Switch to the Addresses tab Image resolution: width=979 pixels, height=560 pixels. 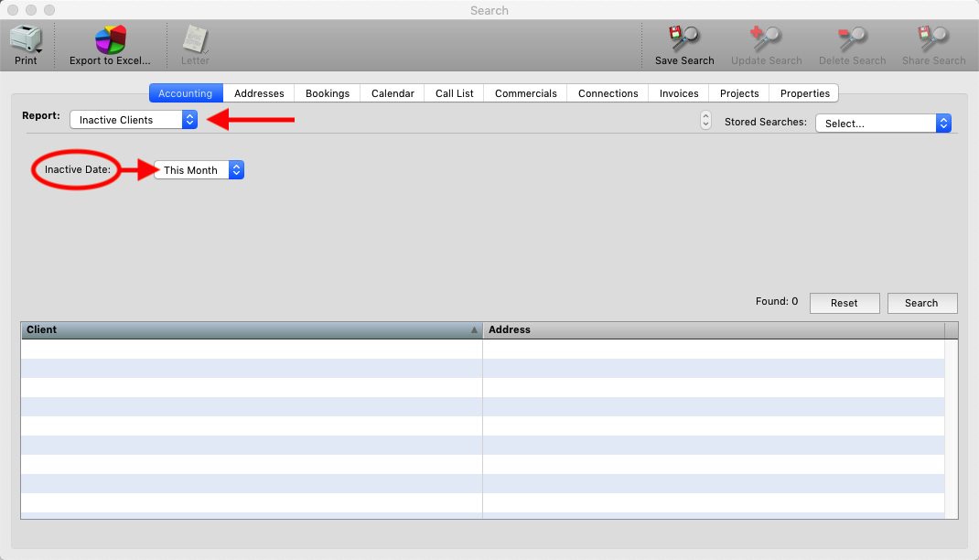[259, 93]
